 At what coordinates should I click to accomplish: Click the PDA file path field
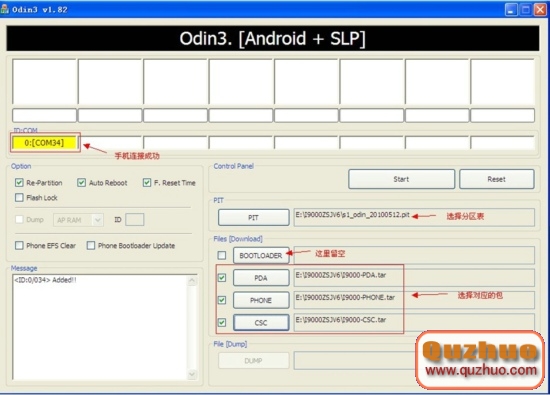click(x=414, y=277)
